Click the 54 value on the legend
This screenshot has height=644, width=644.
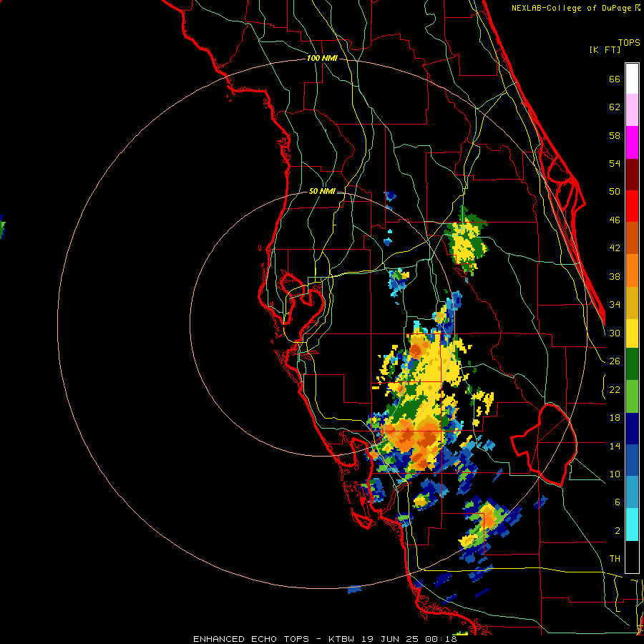pyautogui.click(x=615, y=163)
